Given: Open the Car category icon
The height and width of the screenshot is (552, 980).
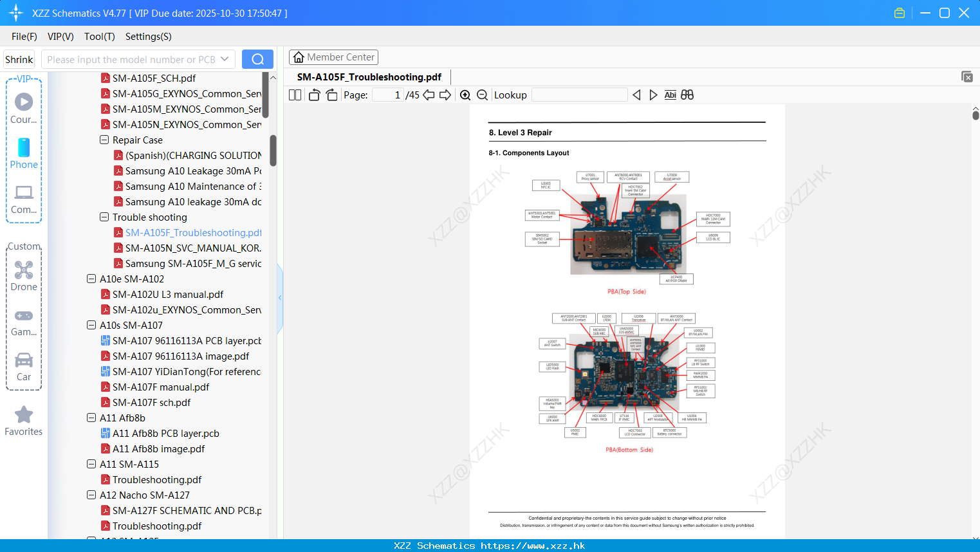Looking at the screenshot, I should click(x=24, y=367).
